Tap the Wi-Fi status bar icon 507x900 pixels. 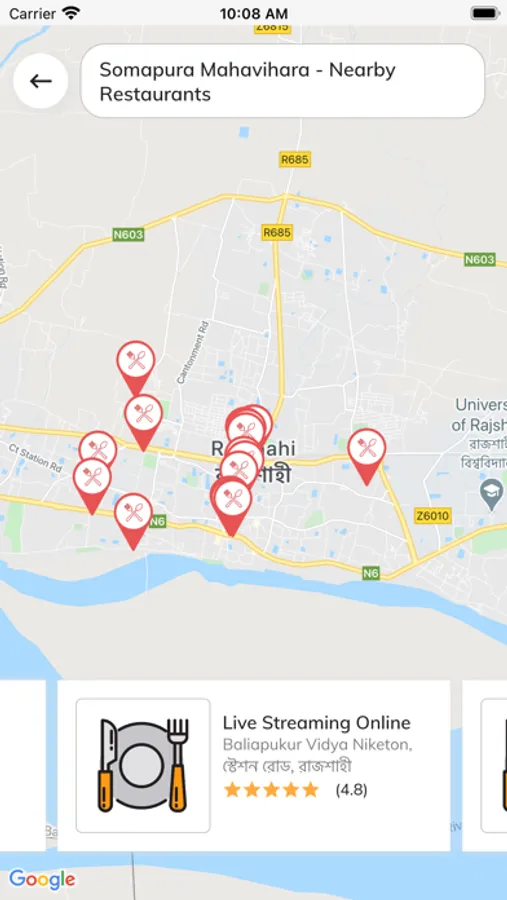72,13
